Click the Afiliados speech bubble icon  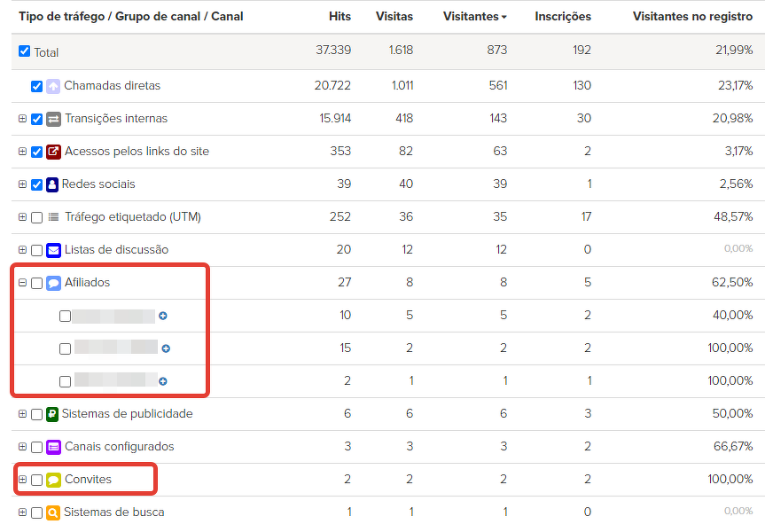53,283
